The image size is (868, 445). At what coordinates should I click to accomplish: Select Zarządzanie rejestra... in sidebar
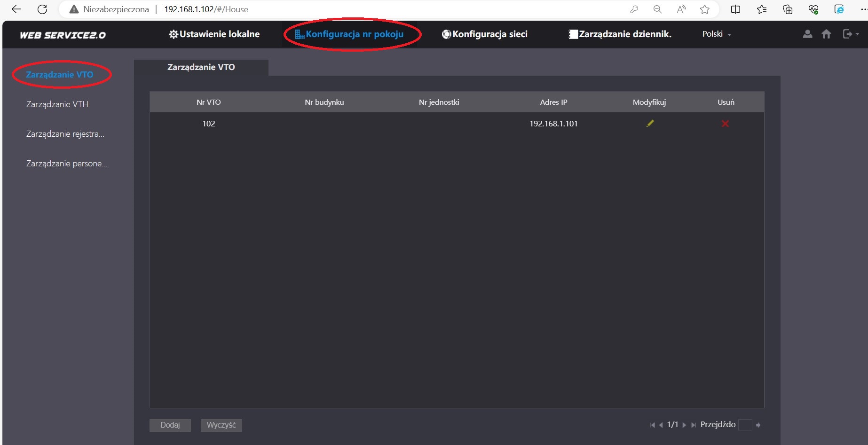point(65,134)
